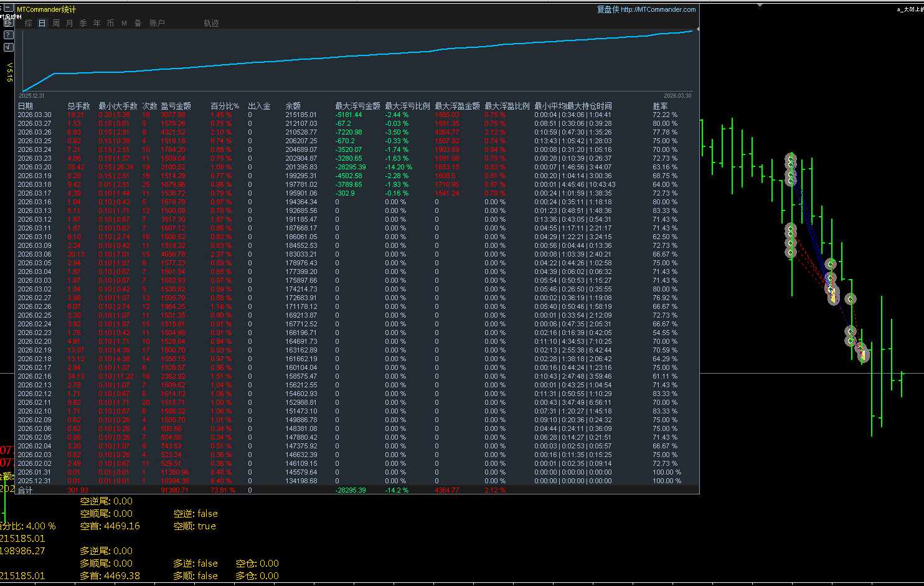Open the 备 notes tab
The height and width of the screenshot is (586, 924).
point(138,23)
